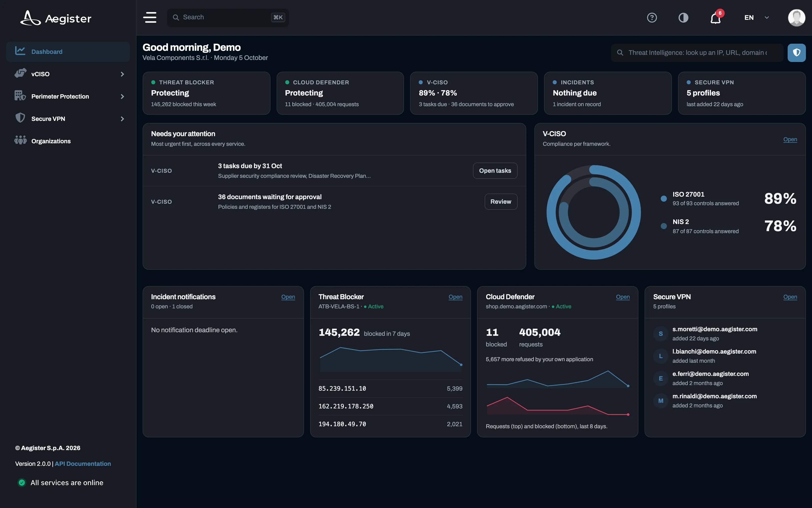Open the Threat Blocker status card
This screenshot has width=812, height=508.
[206, 93]
